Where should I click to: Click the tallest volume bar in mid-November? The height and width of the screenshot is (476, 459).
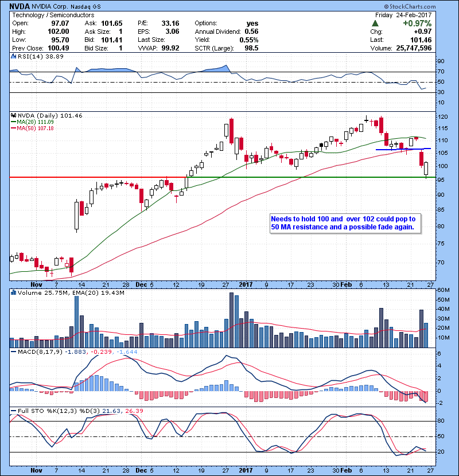coord(76,322)
